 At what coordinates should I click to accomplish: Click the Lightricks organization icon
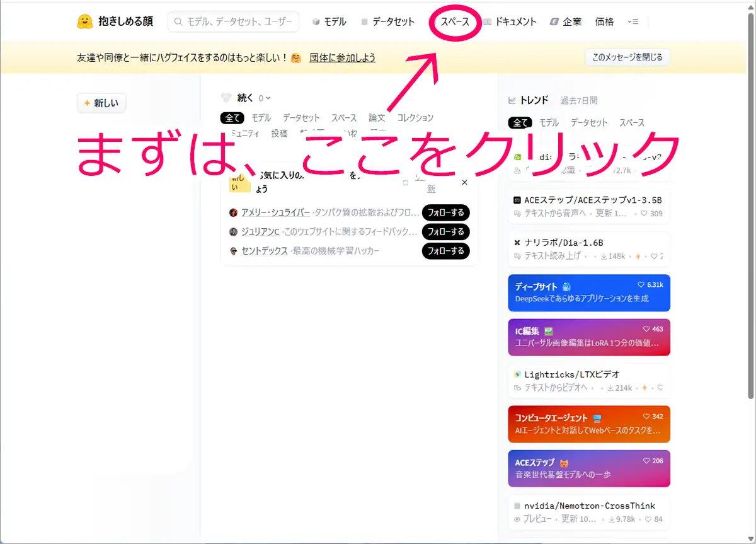tap(517, 374)
